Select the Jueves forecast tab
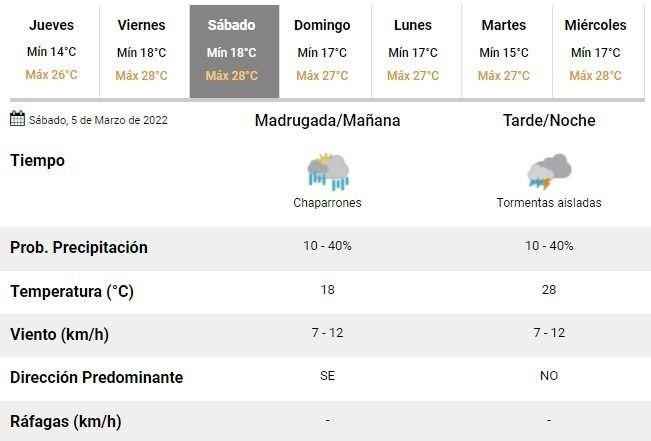The height and width of the screenshot is (441, 651). pyautogui.click(x=51, y=50)
